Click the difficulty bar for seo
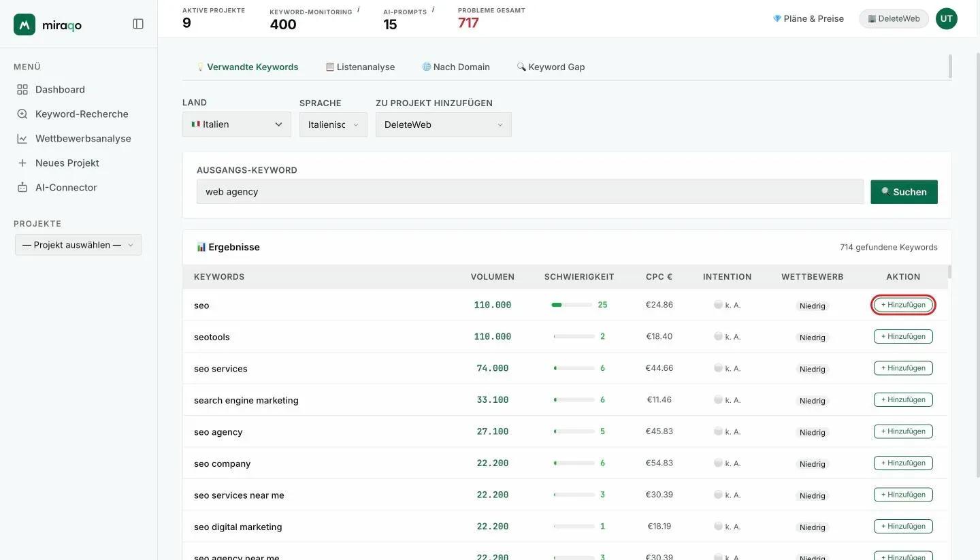 tap(572, 305)
